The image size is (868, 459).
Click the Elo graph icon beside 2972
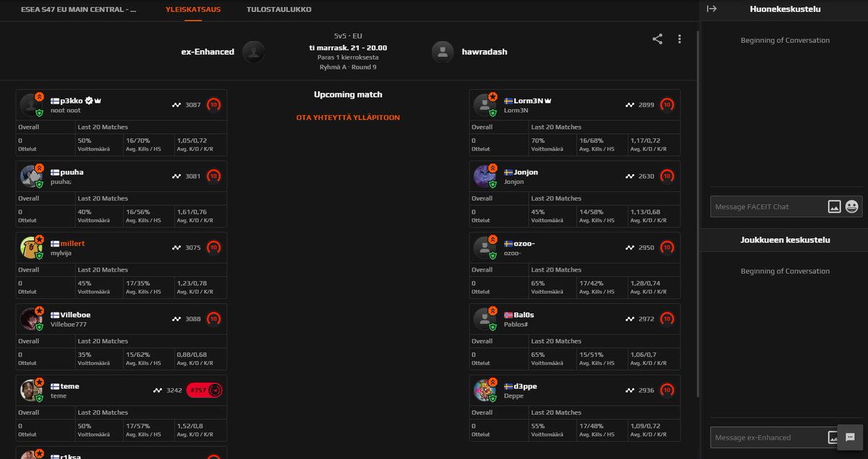tap(629, 319)
